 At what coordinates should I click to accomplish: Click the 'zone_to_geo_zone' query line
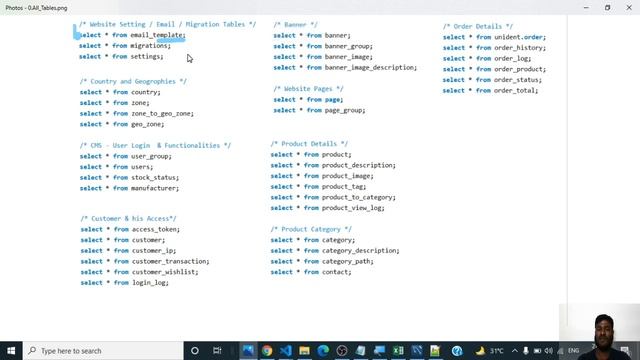(x=137, y=113)
